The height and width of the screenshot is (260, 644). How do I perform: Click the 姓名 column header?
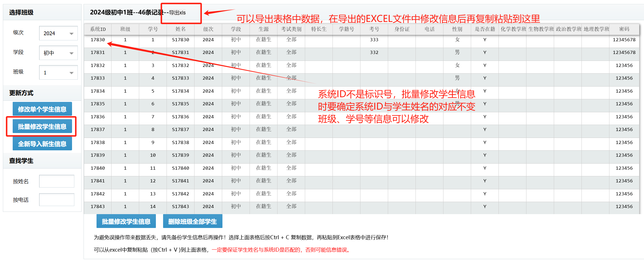pyautogui.click(x=180, y=29)
